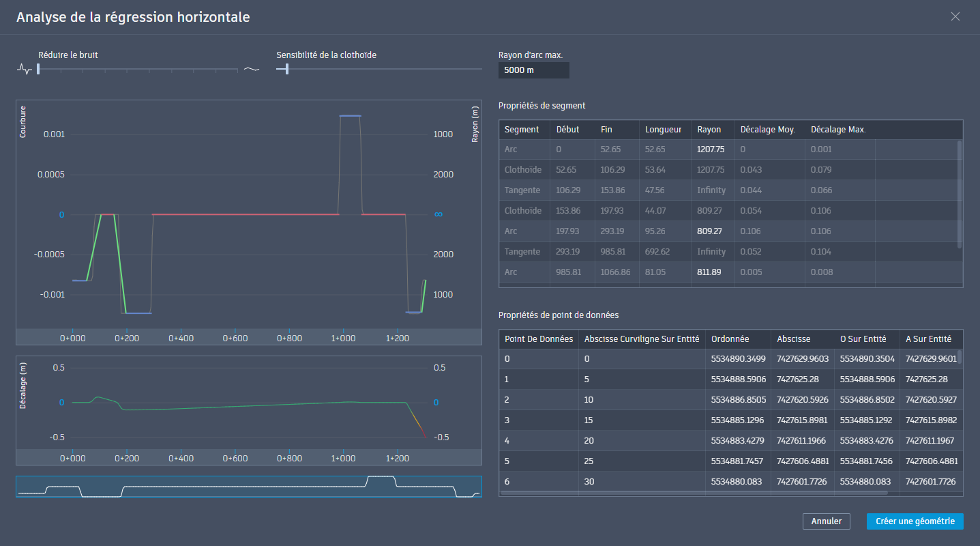Select the Clothoïde segment row starting at 52.65
Viewport: 980px width, 546px height.
coord(728,170)
